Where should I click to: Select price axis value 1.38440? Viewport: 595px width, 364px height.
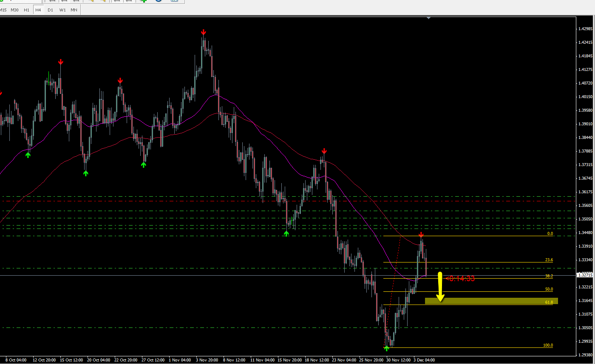tap(585, 138)
